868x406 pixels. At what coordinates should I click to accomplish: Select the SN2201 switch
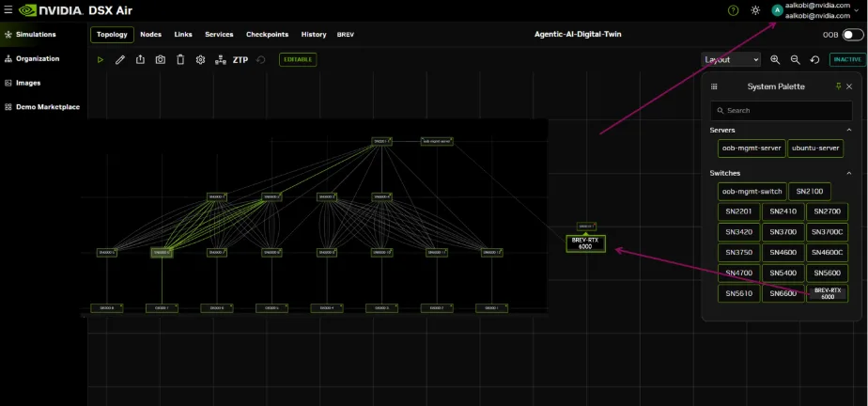pos(738,211)
